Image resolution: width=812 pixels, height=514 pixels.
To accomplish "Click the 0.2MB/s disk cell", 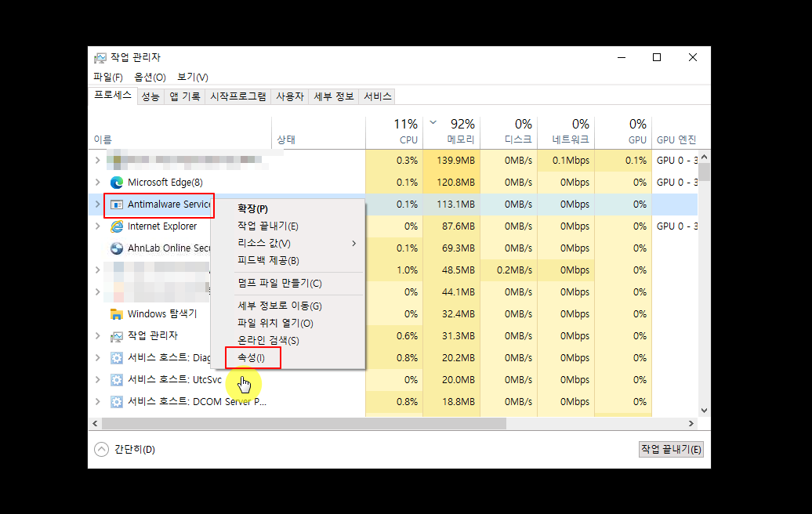I will click(x=509, y=270).
